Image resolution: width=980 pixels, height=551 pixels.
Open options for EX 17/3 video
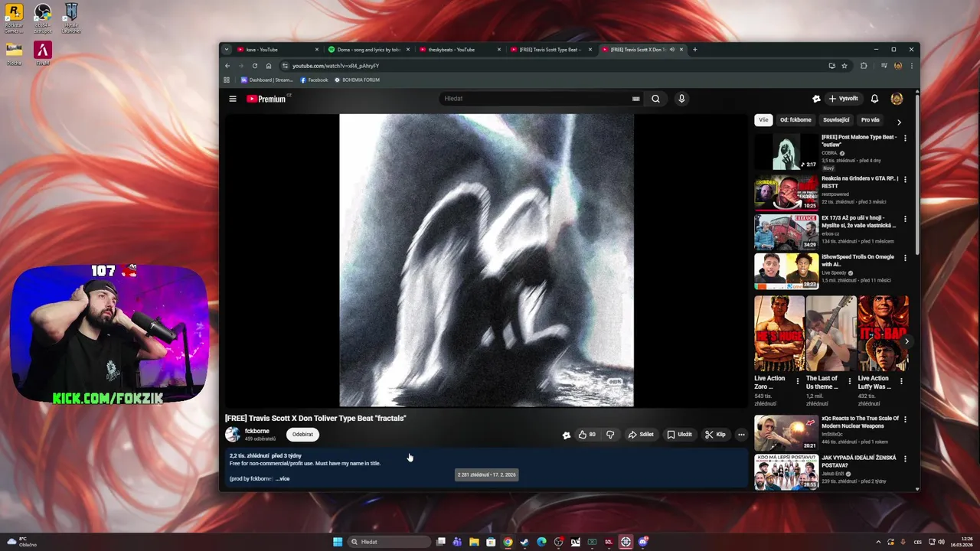click(905, 219)
